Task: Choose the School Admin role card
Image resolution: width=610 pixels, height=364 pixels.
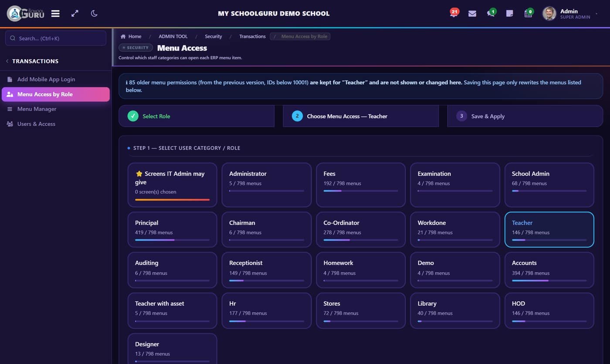Action: (x=549, y=185)
